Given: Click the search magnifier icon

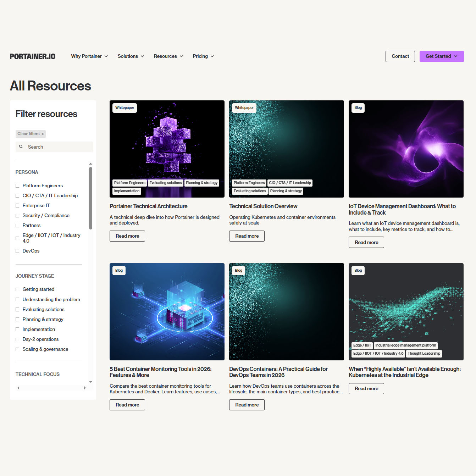Looking at the screenshot, I should tap(21, 146).
